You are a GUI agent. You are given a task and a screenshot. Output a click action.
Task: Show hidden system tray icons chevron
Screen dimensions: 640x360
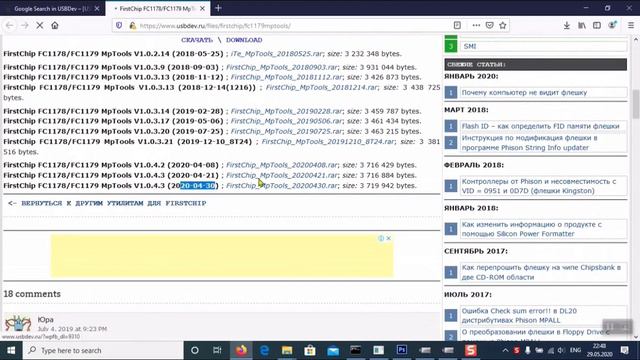tap(505, 350)
